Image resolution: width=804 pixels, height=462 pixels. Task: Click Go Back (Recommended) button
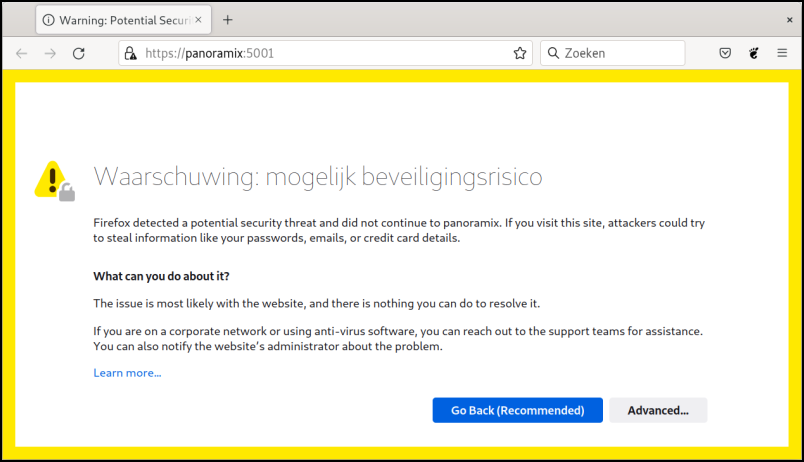click(x=517, y=410)
